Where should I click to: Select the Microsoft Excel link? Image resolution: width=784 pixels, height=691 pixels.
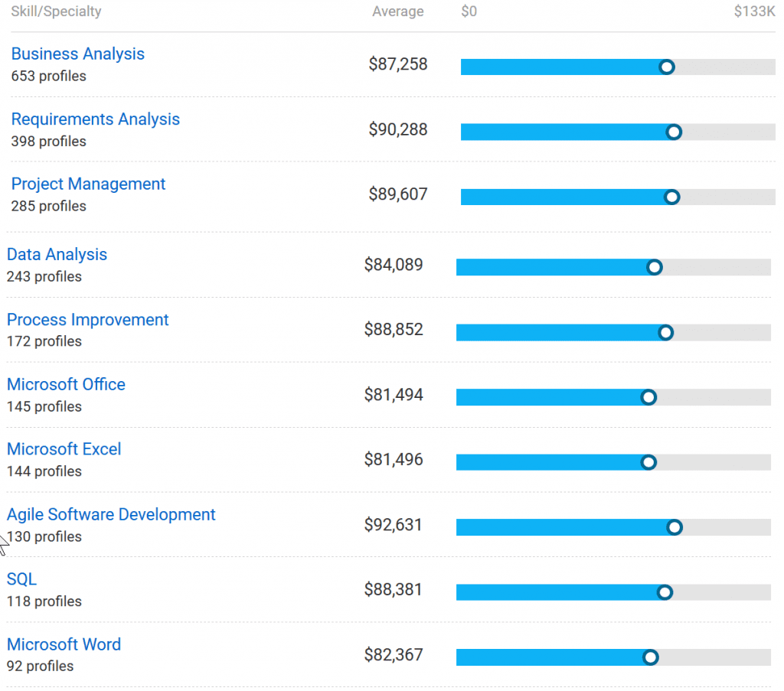click(x=64, y=449)
